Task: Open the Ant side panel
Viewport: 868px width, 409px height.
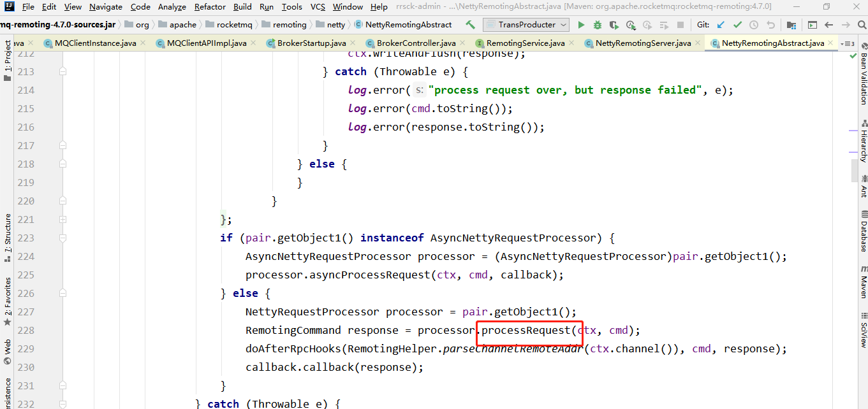Action: [x=863, y=185]
